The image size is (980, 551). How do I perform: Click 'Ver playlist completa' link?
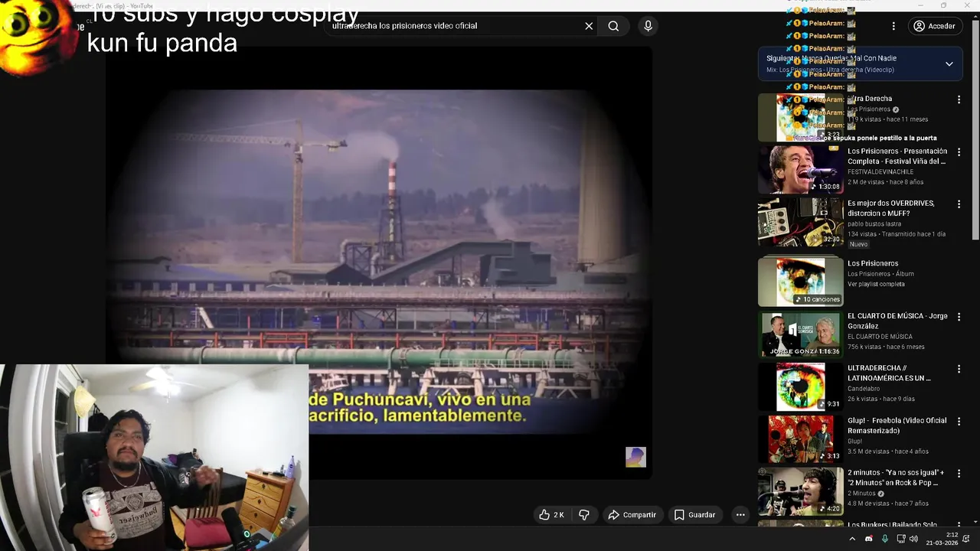tap(876, 284)
